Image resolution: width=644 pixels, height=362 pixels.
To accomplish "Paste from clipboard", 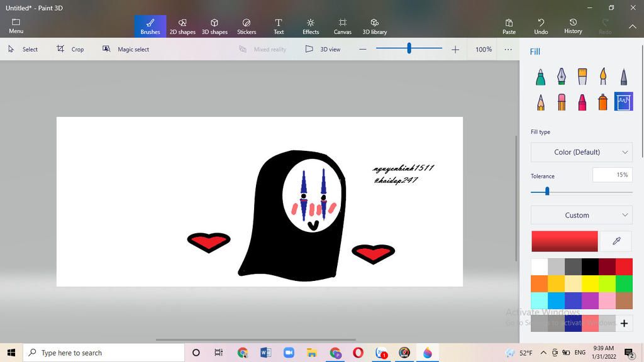I will point(509,26).
